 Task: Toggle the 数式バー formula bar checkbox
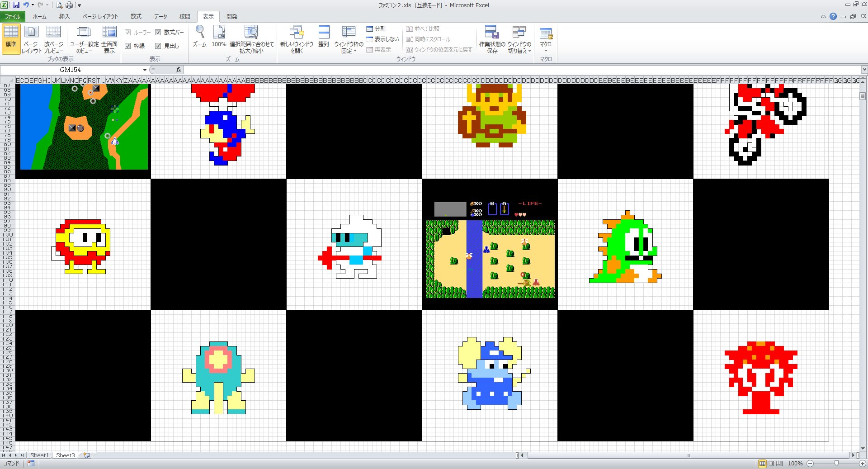click(x=158, y=32)
